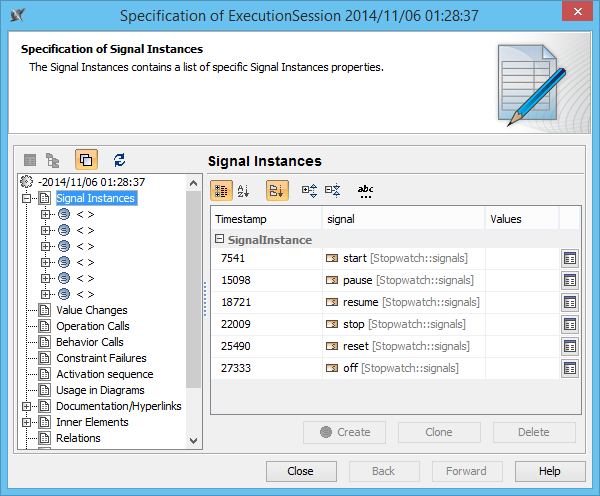
Task: Click the Help button
Action: [x=550, y=471]
